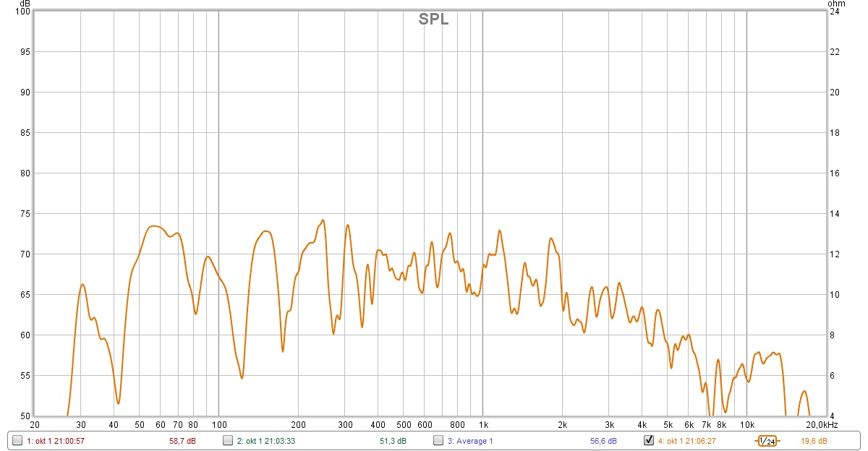Click the dB unit label on left axis
868x451 pixels.
pos(25,4)
